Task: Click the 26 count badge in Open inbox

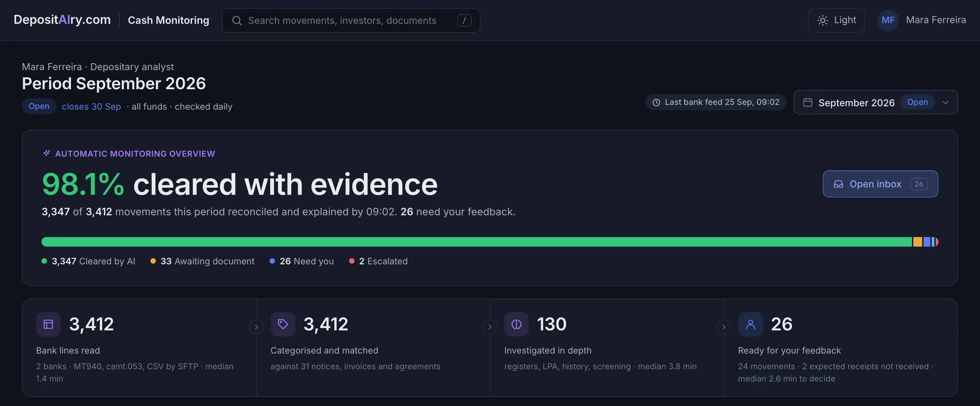Action: click(x=919, y=184)
